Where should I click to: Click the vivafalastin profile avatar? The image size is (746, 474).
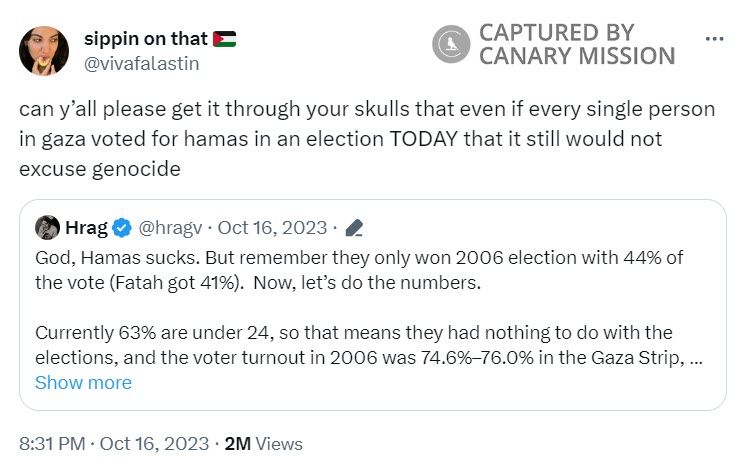[x=44, y=52]
